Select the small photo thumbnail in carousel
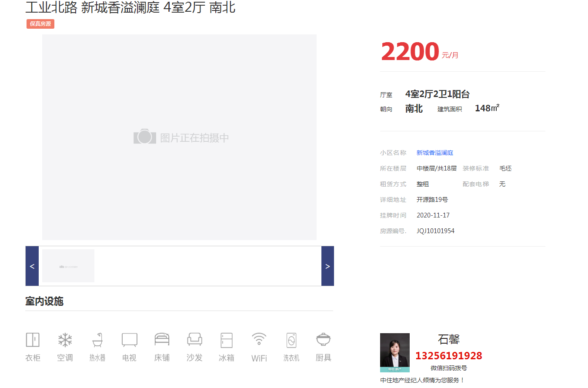This screenshot has width=588, height=388. [68, 266]
